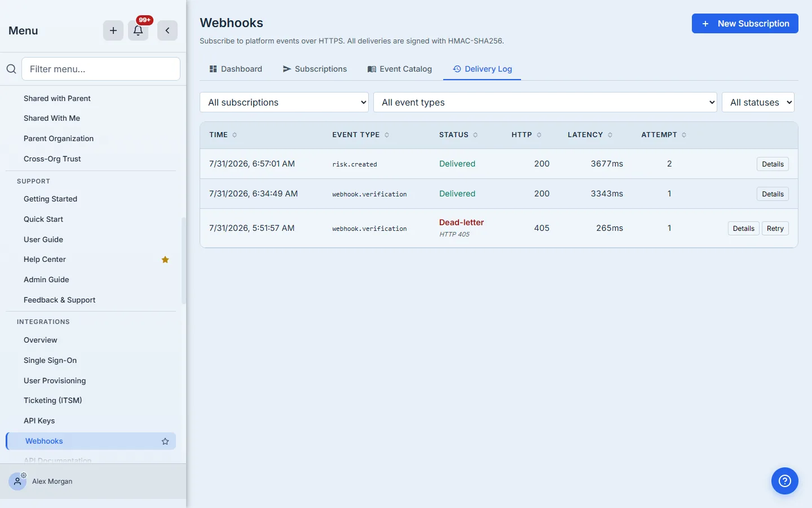Click Alex Morgan user name
The image size is (812, 508).
[x=52, y=481]
